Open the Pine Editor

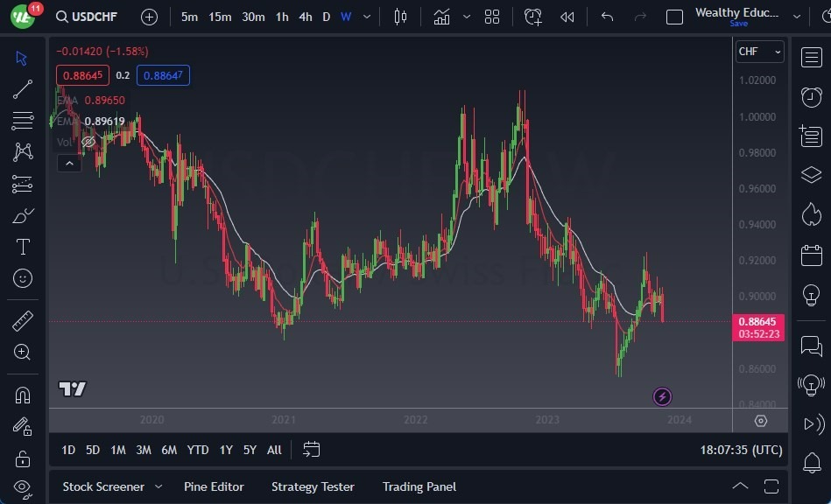click(x=214, y=486)
